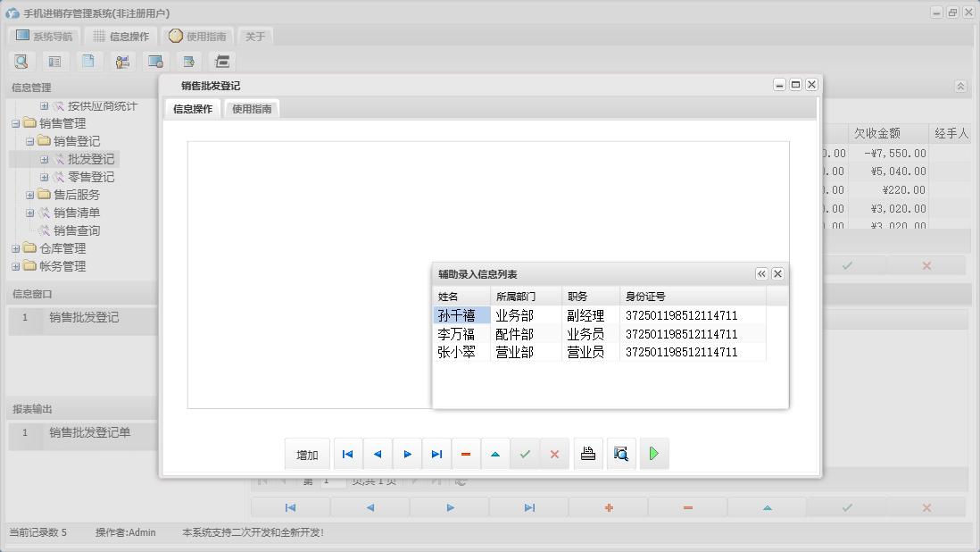980x552 pixels.
Task: Click the teal up-triangle edit icon in dialog
Action: 495,455
